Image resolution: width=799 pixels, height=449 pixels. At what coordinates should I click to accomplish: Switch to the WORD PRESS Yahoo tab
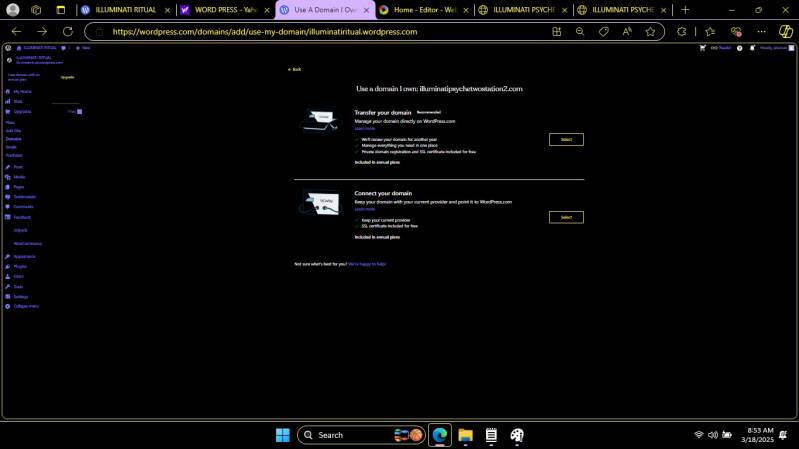point(226,10)
